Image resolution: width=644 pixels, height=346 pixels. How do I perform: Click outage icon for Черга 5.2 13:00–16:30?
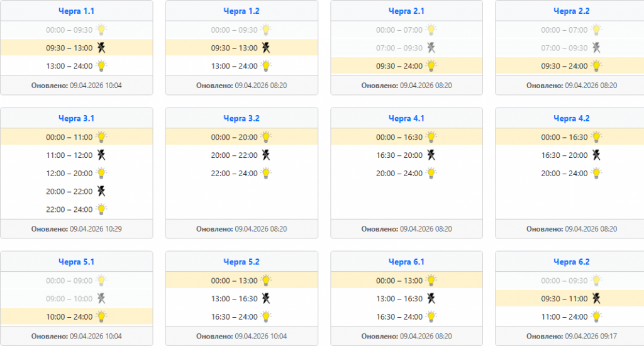[266, 299]
